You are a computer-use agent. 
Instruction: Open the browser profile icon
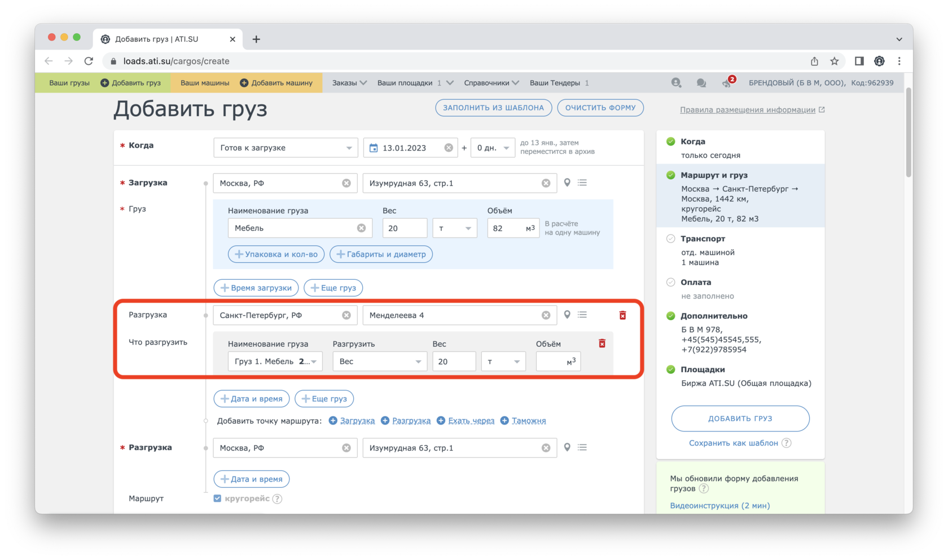(x=879, y=61)
